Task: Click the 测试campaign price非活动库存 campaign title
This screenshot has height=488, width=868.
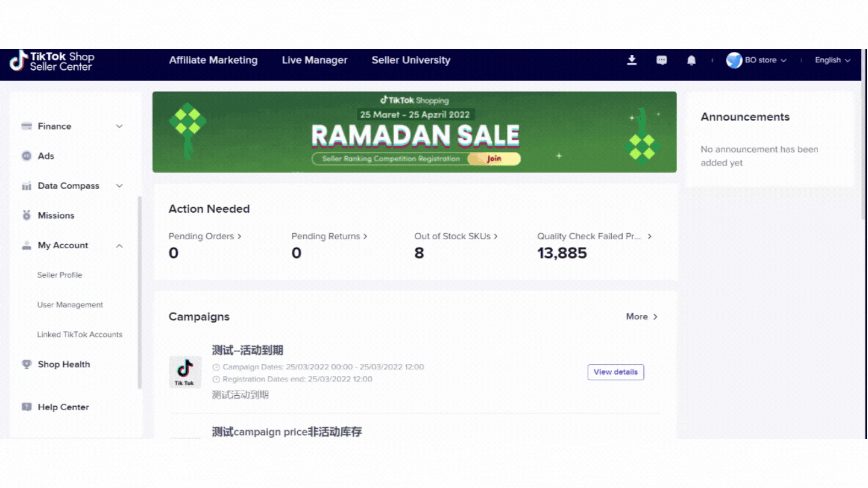Action: (287, 432)
